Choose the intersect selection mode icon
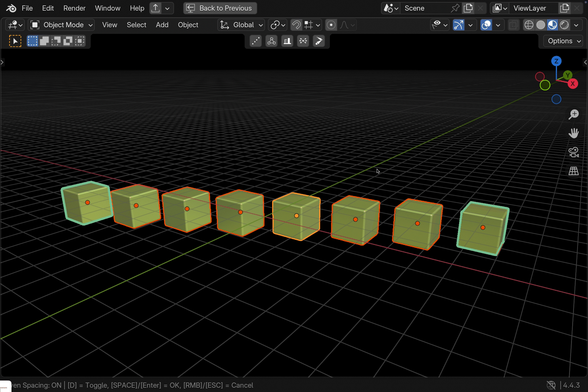Viewport: 588px width, 392px height. coord(80,41)
